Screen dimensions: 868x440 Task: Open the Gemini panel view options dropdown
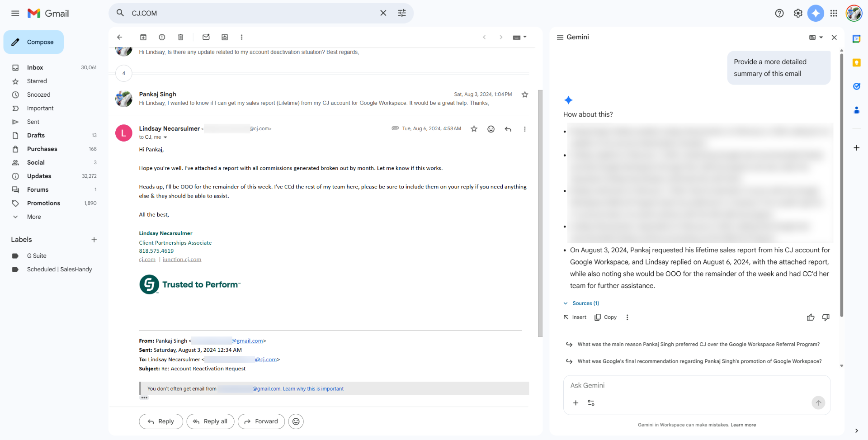tap(816, 38)
